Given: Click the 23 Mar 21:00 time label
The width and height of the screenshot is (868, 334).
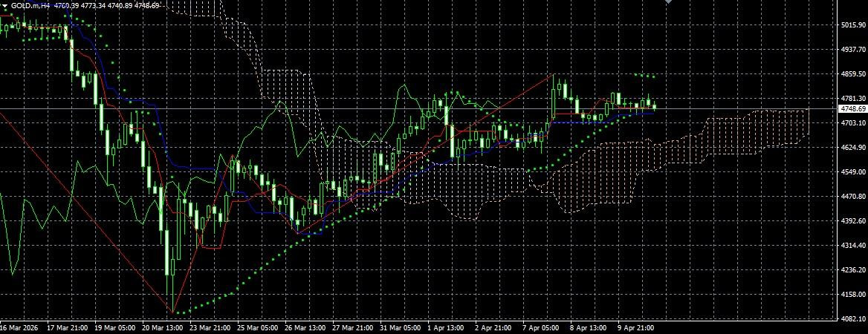Looking at the screenshot, I should (x=210, y=328).
